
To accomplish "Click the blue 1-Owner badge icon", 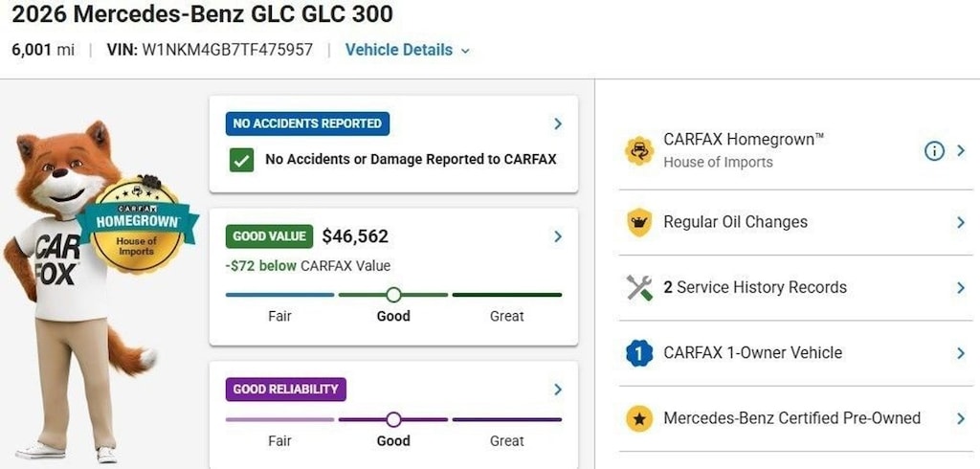I will coord(639,353).
